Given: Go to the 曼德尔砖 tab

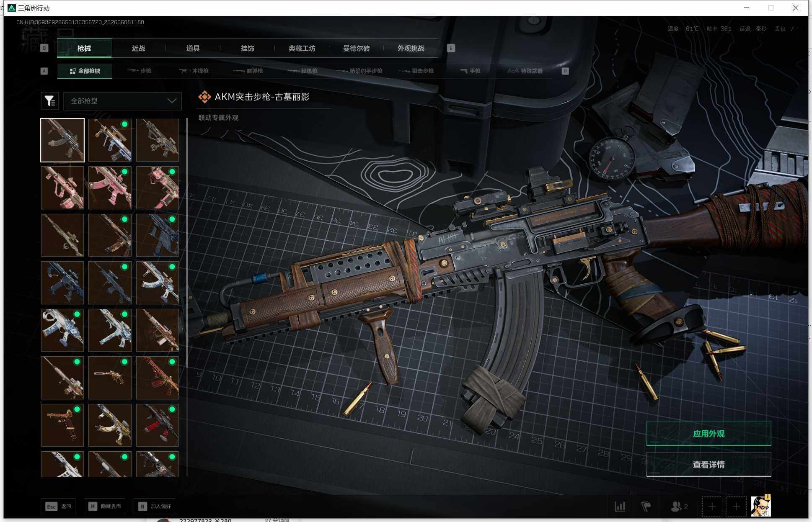Looking at the screenshot, I should tap(357, 48).
